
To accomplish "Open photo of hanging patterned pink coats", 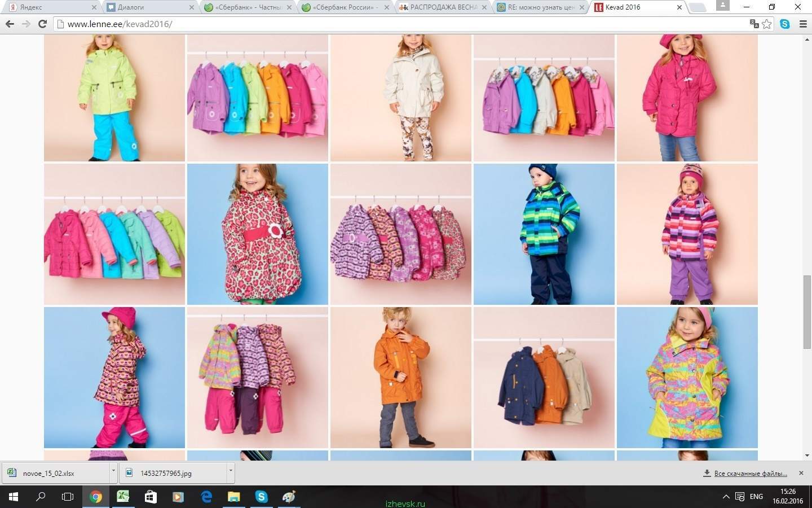I will coord(401,234).
